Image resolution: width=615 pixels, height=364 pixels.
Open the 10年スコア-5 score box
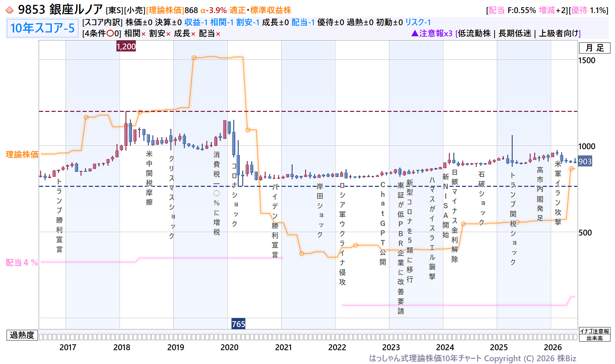pyautogui.click(x=42, y=28)
